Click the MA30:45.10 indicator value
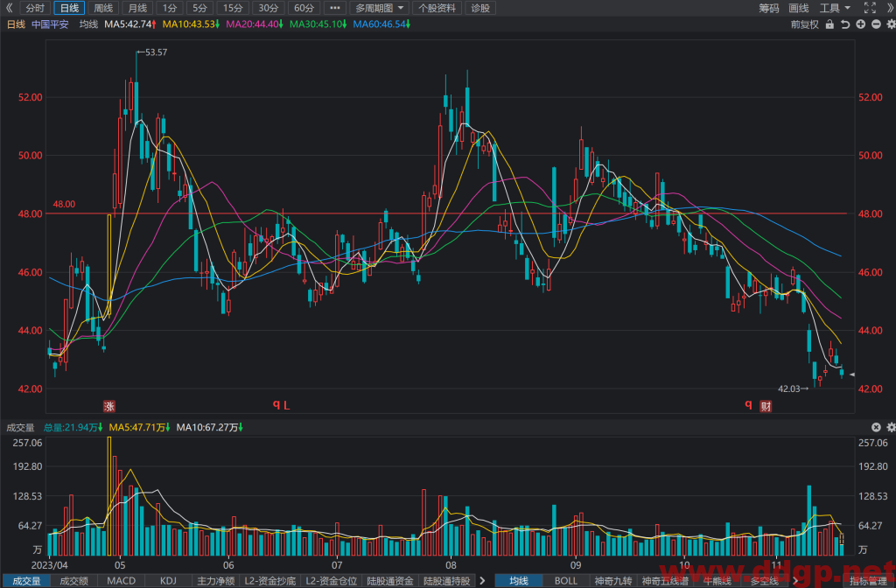Screen dimensions: 896x588 click(318, 24)
